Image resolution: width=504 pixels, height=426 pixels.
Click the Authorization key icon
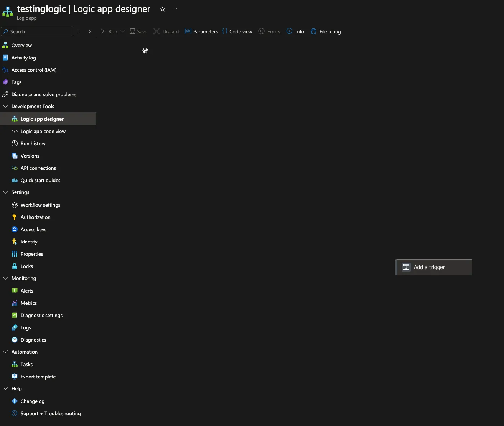tap(15, 217)
